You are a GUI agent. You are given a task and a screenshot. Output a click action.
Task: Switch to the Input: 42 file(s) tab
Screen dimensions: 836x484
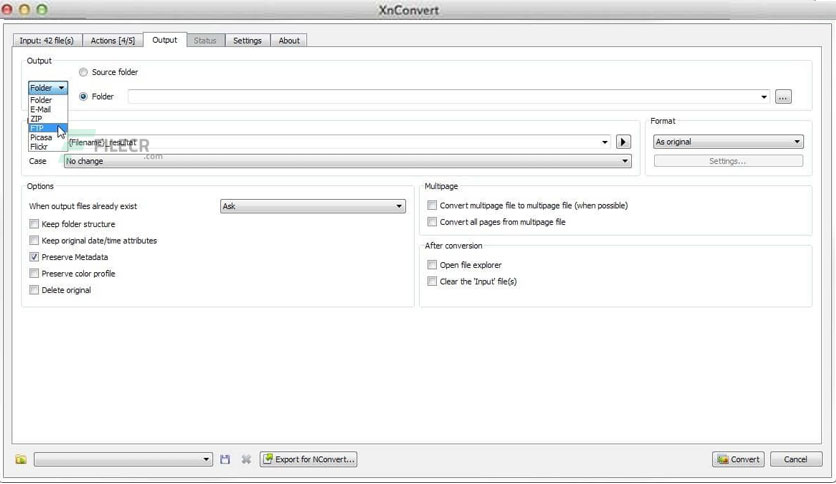pos(47,41)
